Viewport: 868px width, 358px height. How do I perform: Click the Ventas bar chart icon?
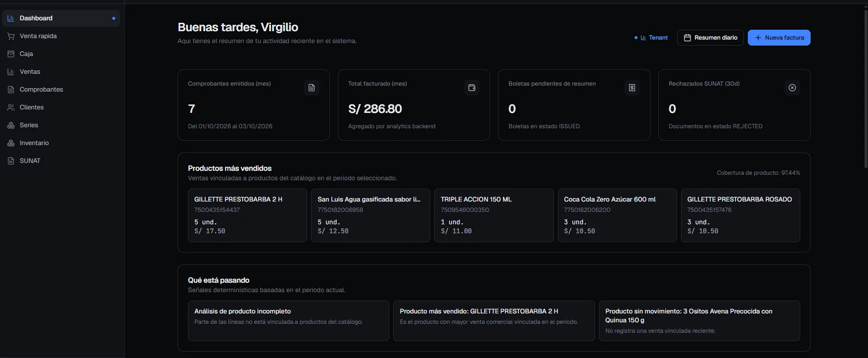click(x=11, y=72)
